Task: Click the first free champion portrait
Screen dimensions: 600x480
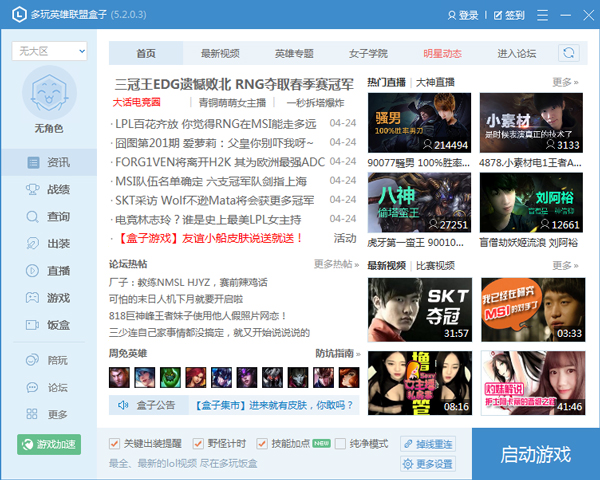Action: tap(119, 377)
